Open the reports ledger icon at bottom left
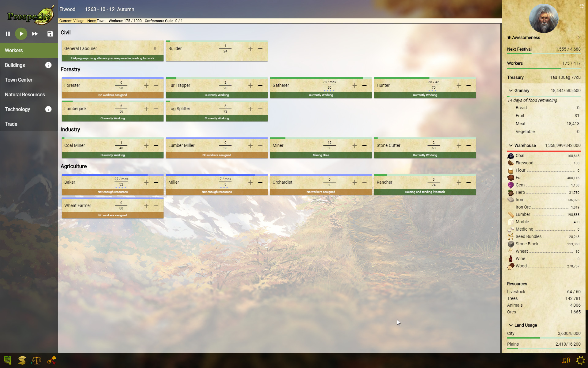 click(x=7, y=360)
